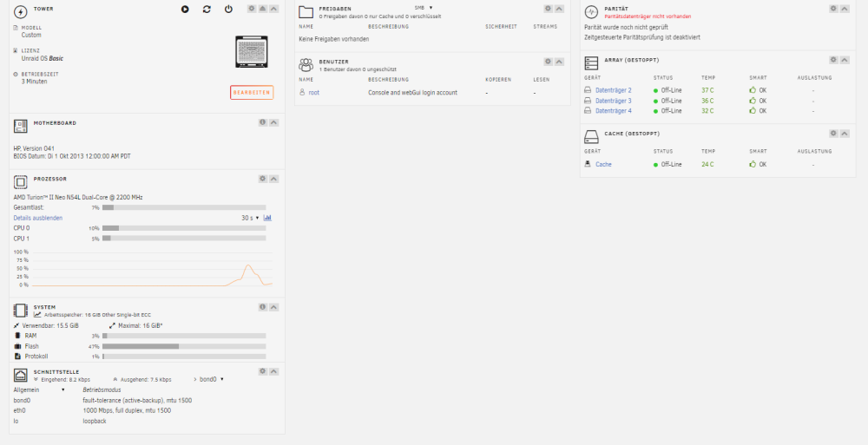The height and width of the screenshot is (445, 868).
Task: Open the Cache device link
Action: pos(603,165)
